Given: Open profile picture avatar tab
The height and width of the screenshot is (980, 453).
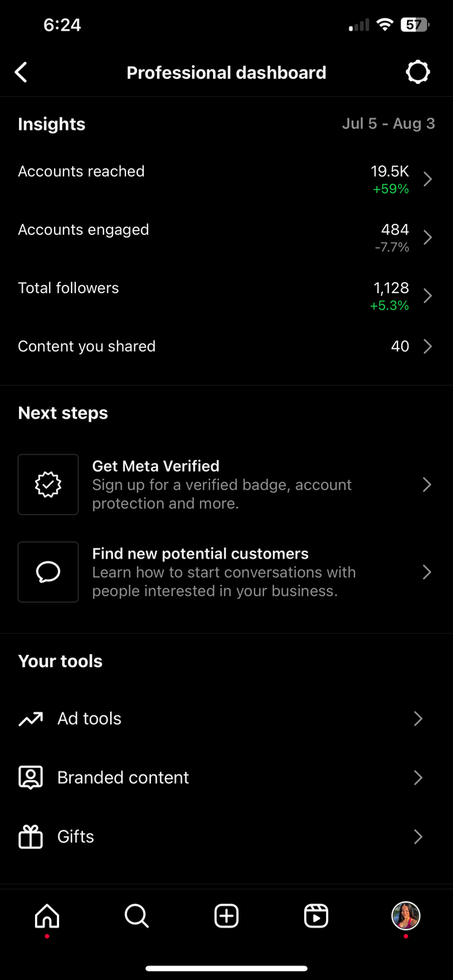Looking at the screenshot, I should (x=406, y=916).
